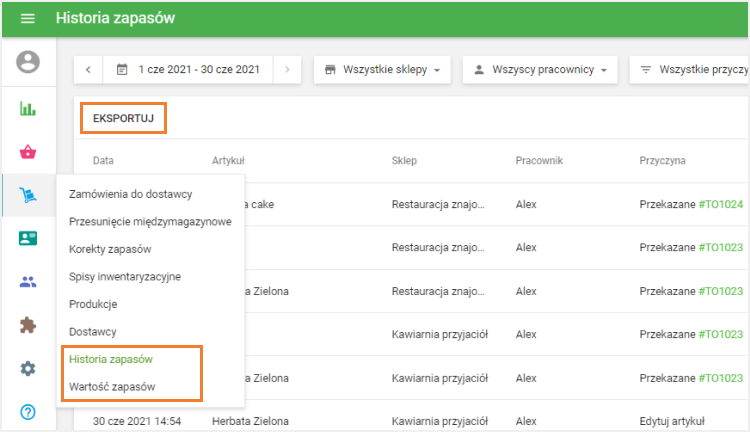Viewport: 750px width, 432px height.
Task: Go to next date period arrow
Action: [287, 69]
